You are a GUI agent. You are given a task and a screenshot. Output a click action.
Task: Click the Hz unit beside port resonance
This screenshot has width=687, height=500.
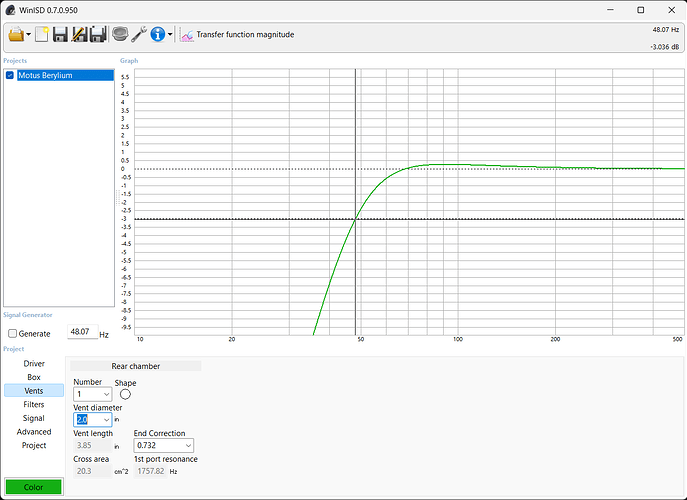pos(173,472)
